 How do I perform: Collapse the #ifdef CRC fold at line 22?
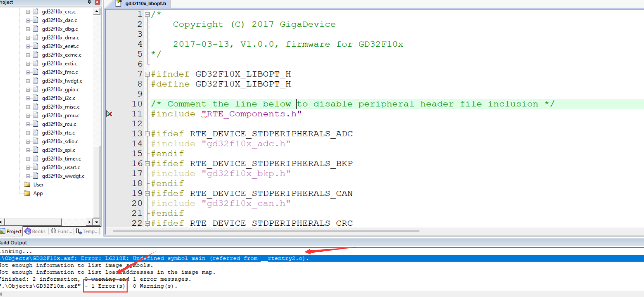(x=147, y=223)
